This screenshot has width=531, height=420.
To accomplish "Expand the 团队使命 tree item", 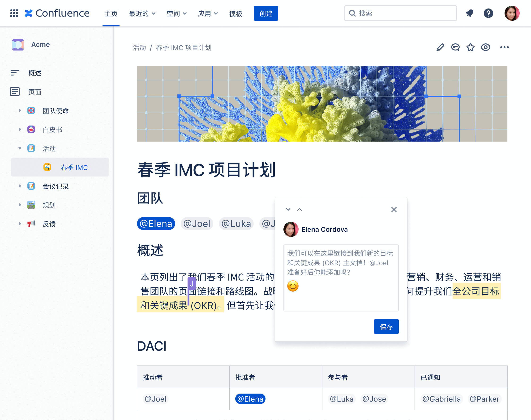I will tap(20, 110).
